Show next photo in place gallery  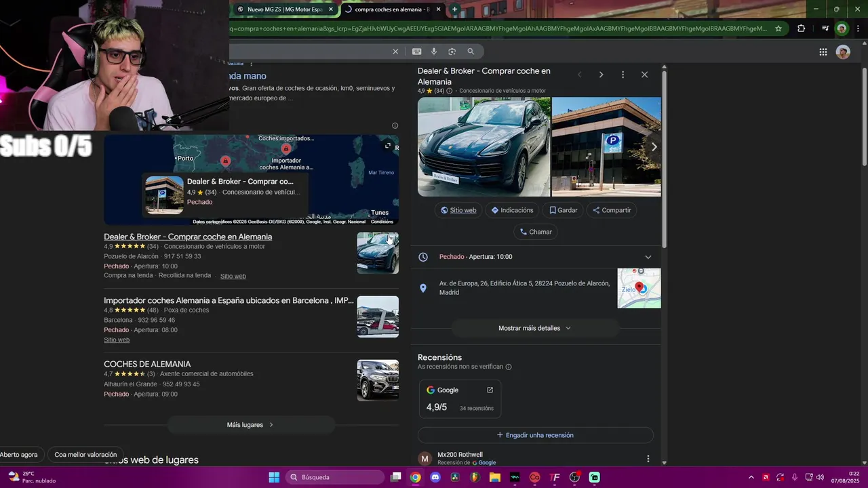[x=654, y=147]
